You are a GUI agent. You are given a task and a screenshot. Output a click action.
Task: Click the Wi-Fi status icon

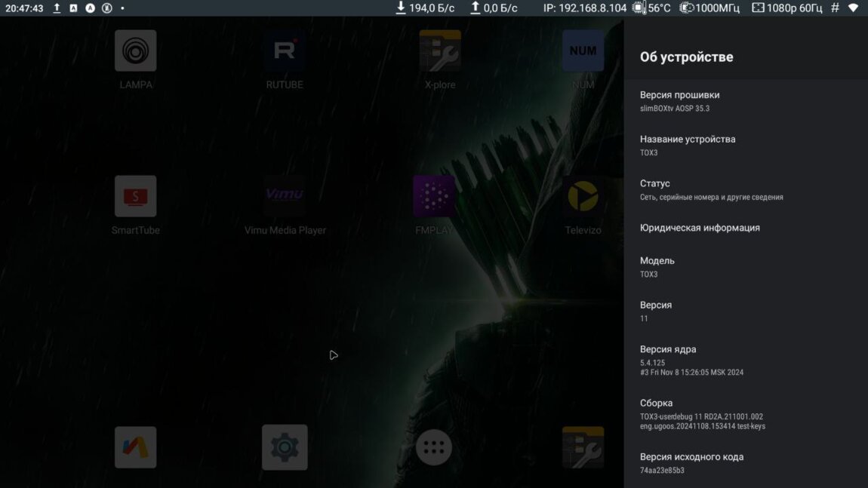pos(854,8)
